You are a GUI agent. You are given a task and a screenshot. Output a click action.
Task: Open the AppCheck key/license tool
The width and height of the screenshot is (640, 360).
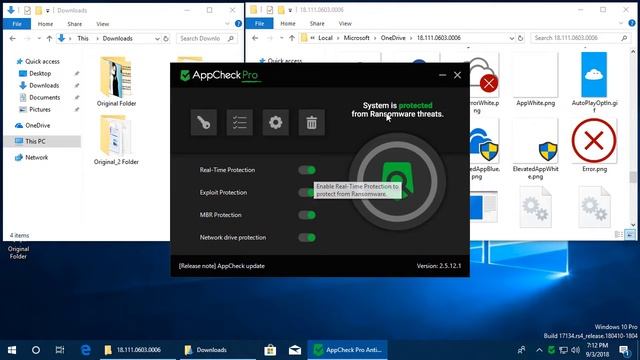click(x=204, y=122)
